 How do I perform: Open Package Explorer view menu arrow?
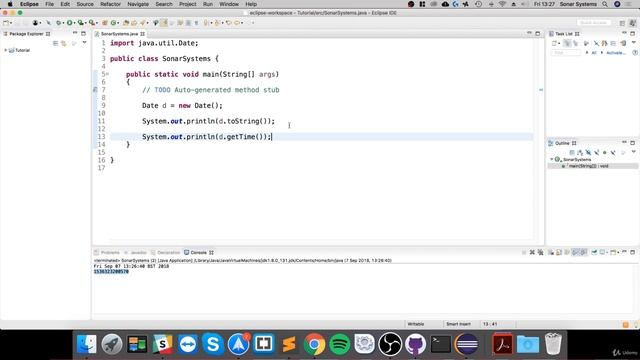click(84, 42)
